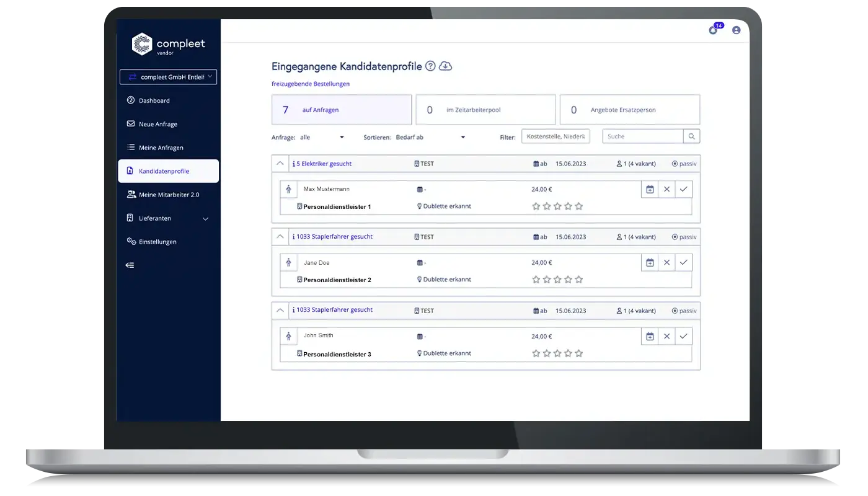Accept Max Mustermann with the checkmark icon
The width and height of the screenshot is (868, 496).
point(683,190)
